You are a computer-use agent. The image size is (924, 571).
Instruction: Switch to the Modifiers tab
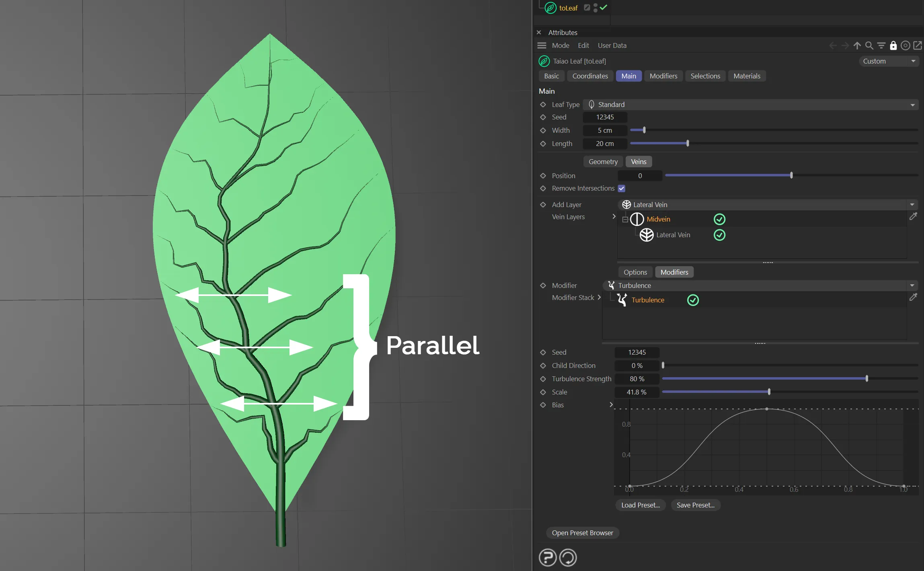point(663,76)
